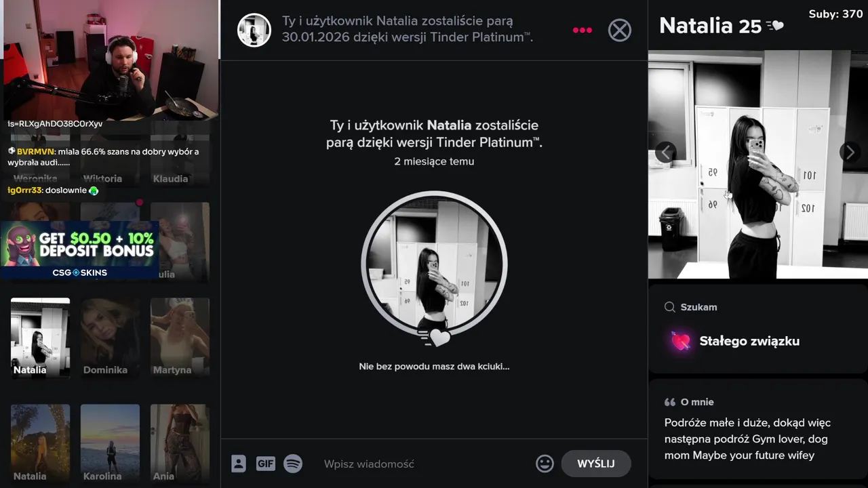Open the Martyna match tile
Screen dimensions: 868x488
click(180, 338)
